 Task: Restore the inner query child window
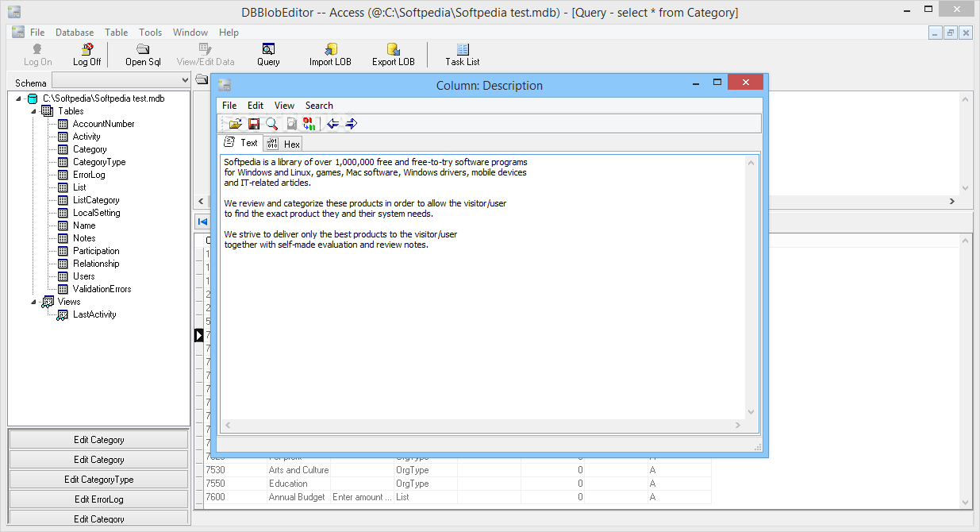click(x=950, y=33)
